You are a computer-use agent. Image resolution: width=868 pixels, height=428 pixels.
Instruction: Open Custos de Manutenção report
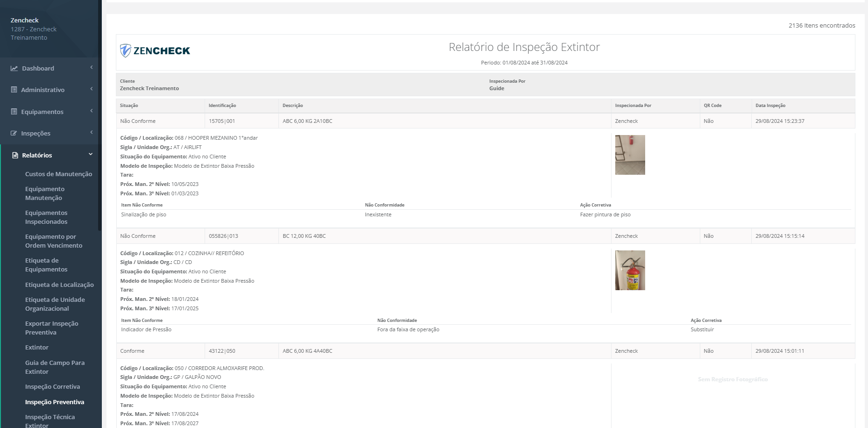click(58, 174)
